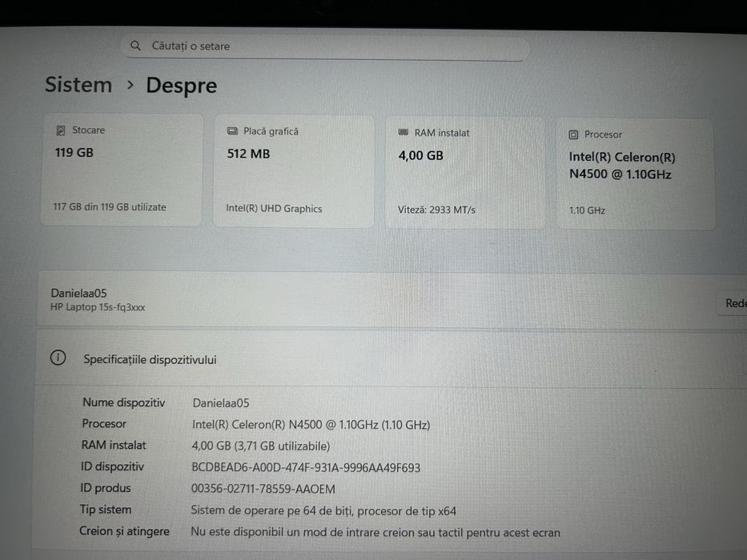Click the rename PC button at right
The image size is (747, 560).
[733, 303]
